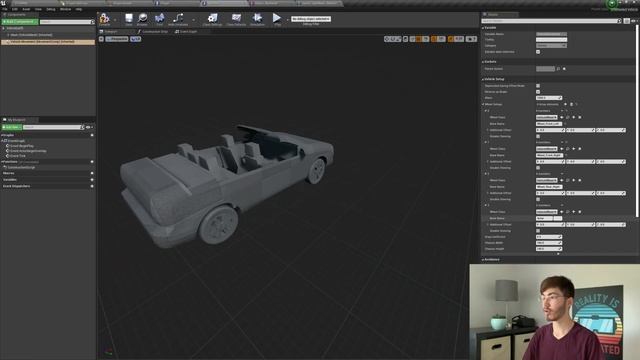This screenshot has height=360, width=640.
Task: Click Add New in My Blueprint
Action: click(12, 127)
